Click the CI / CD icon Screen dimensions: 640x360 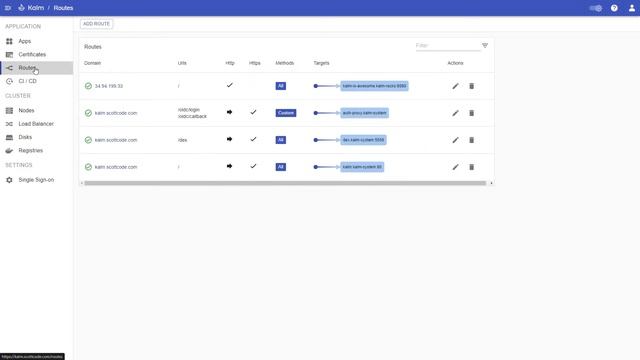9,81
